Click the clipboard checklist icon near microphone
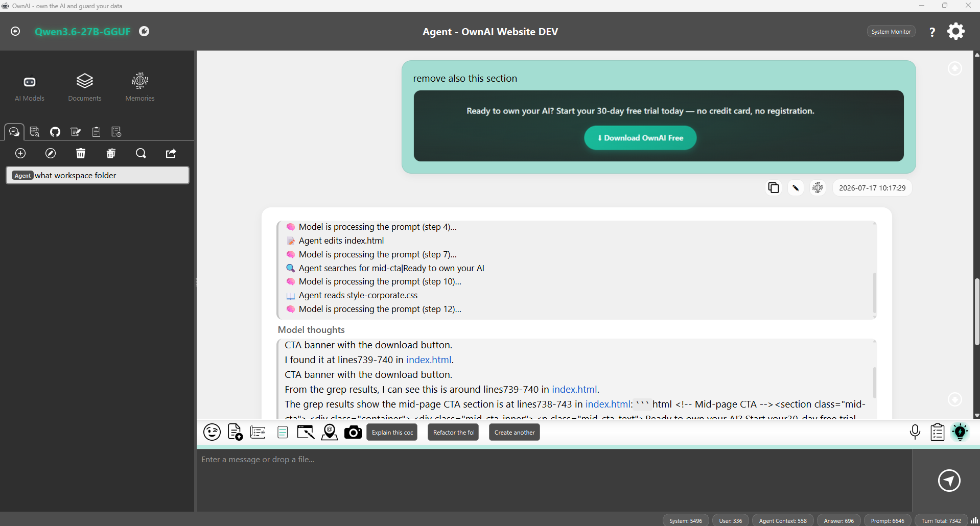The width and height of the screenshot is (980, 526). [938, 433]
